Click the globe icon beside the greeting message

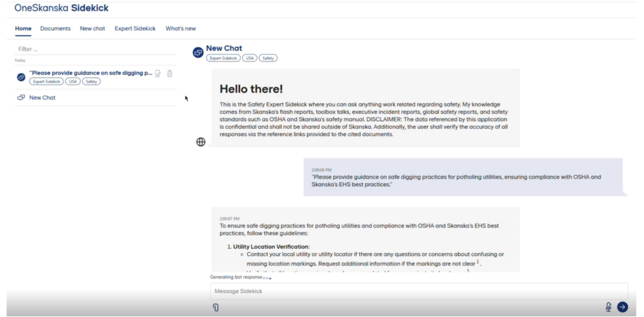pyautogui.click(x=201, y=142)
